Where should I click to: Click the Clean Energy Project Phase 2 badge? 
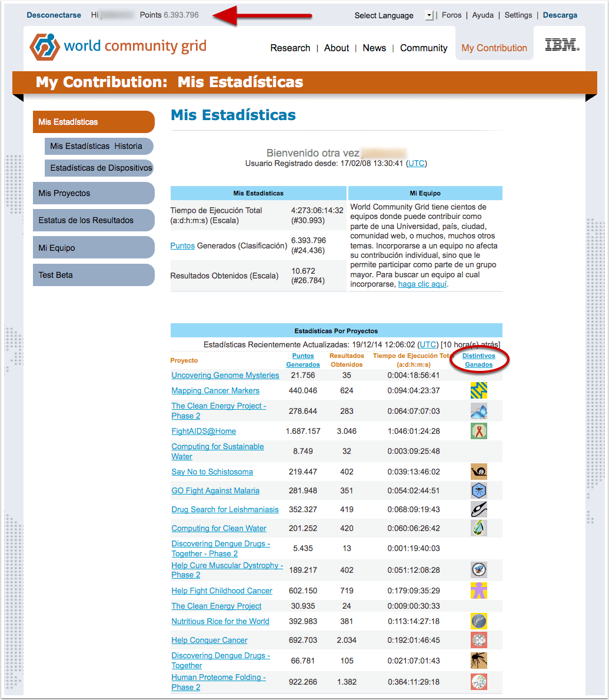478,411
